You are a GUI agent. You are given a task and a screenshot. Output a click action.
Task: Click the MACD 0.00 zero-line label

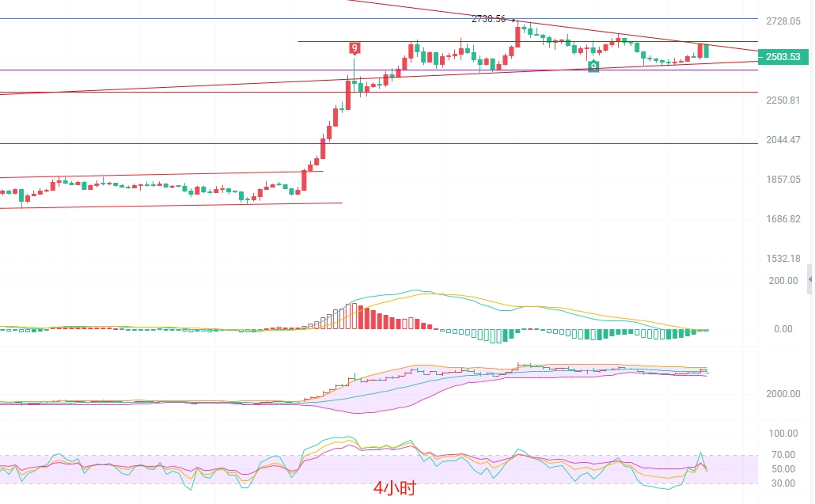tap(783, 329)
